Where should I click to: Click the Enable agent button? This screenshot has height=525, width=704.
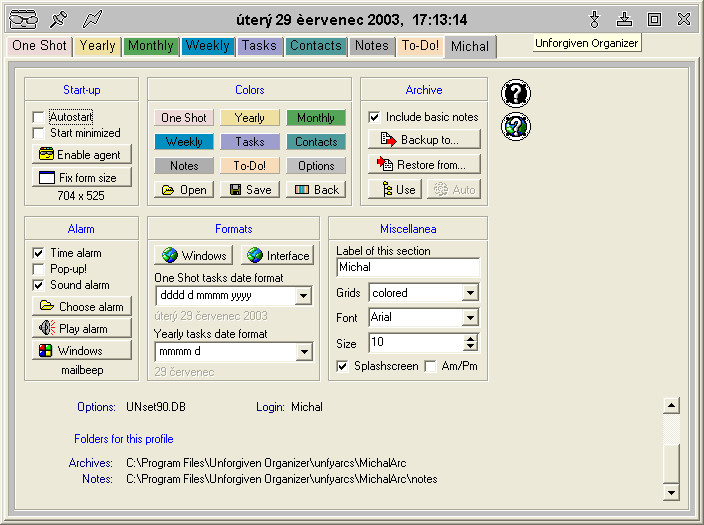click(x=82, y=154)
